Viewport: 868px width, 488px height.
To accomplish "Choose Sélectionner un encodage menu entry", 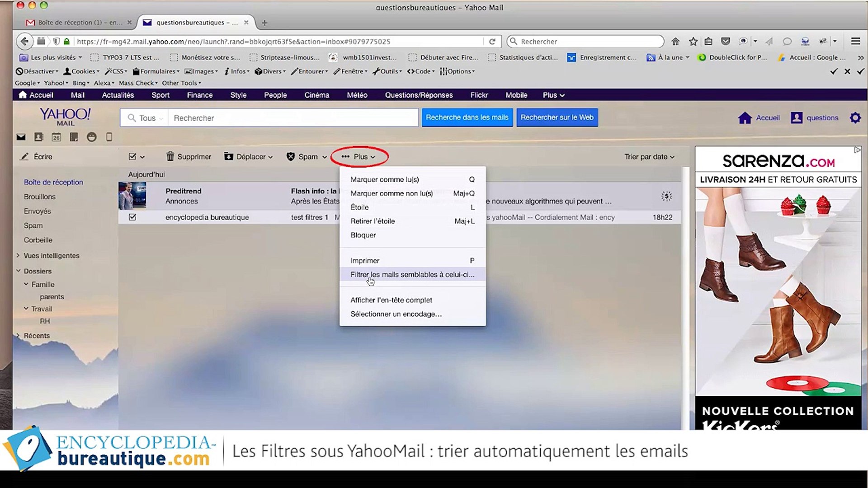I will pos(412,314).
